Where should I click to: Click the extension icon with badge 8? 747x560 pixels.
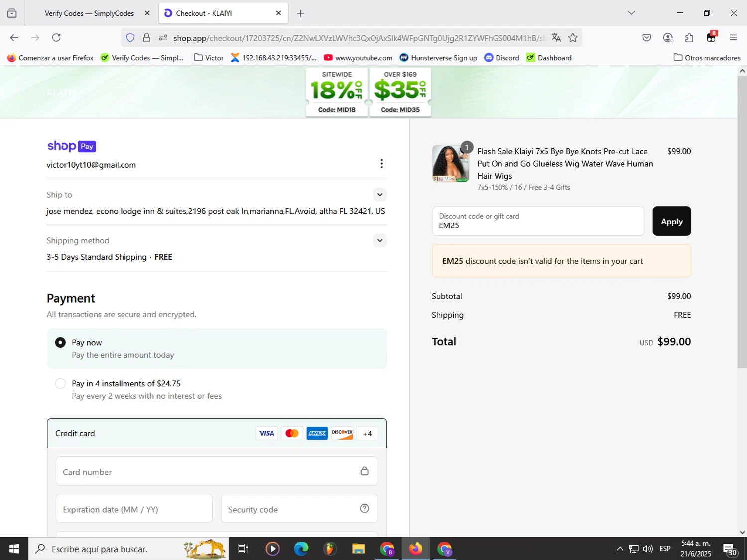point(711,37)
